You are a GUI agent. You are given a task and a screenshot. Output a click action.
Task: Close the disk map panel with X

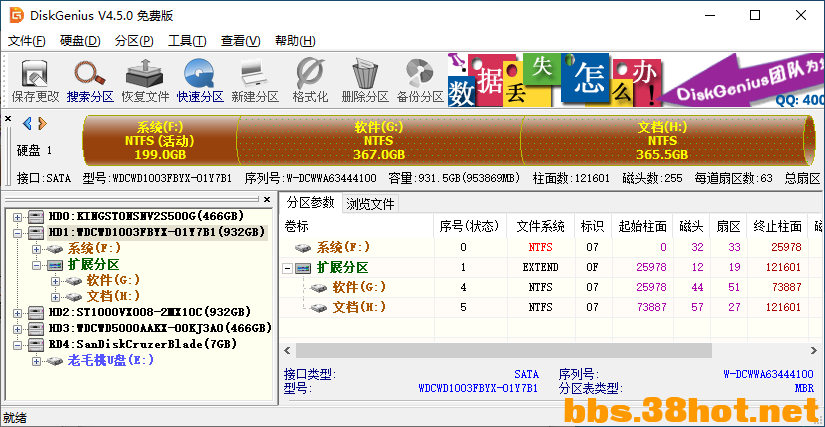click(x=8, y=119)
